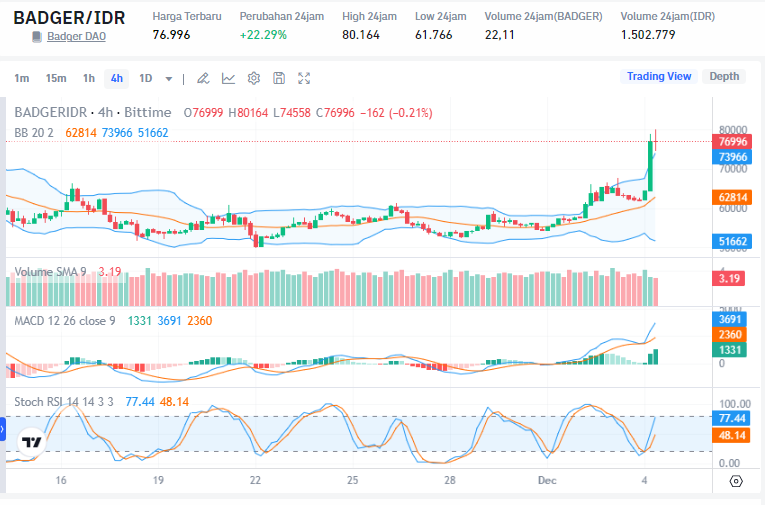Click the 28 date on time axis

coord(450,481)
